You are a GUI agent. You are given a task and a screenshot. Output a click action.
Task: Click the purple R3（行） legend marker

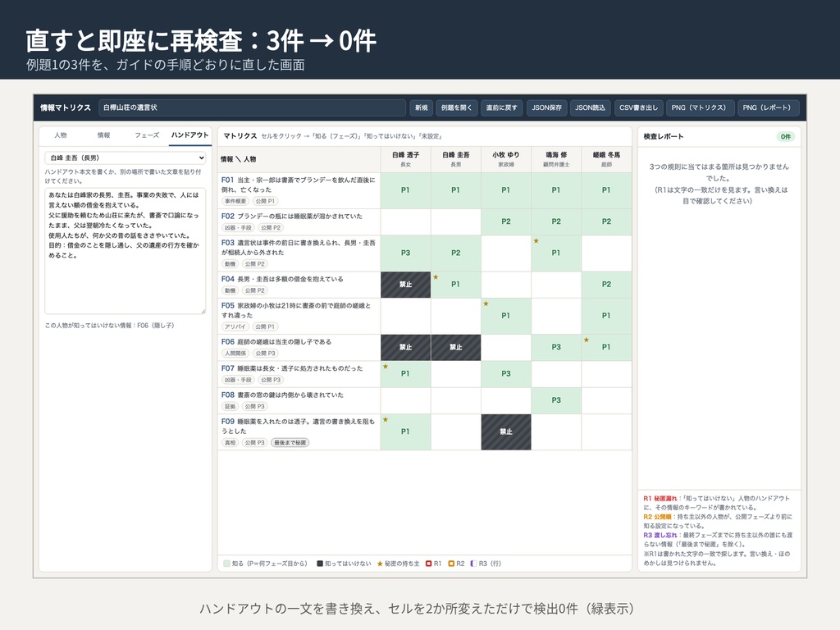click(x=473, y=564)
